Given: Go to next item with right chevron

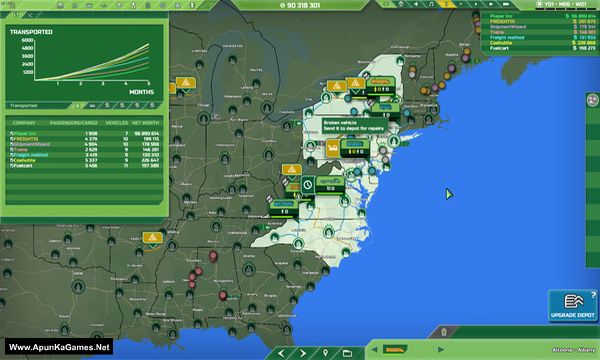Looking at the screenshot, I should click(x=303, y=353).
